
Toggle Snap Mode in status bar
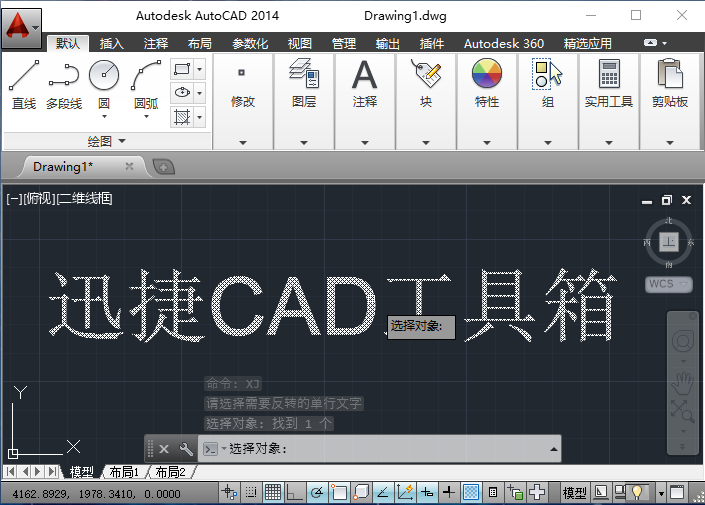click(x=251, y=493)
